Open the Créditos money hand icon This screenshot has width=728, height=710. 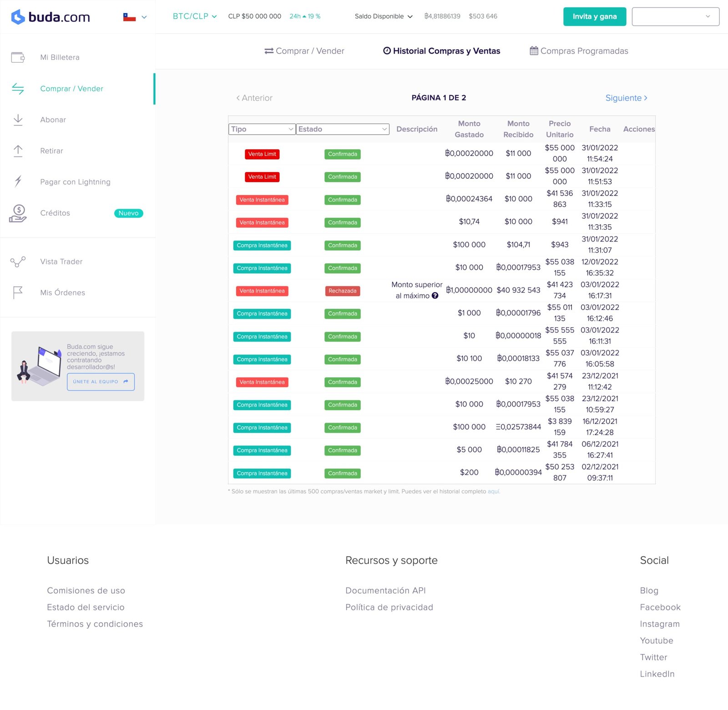point(18,213)
